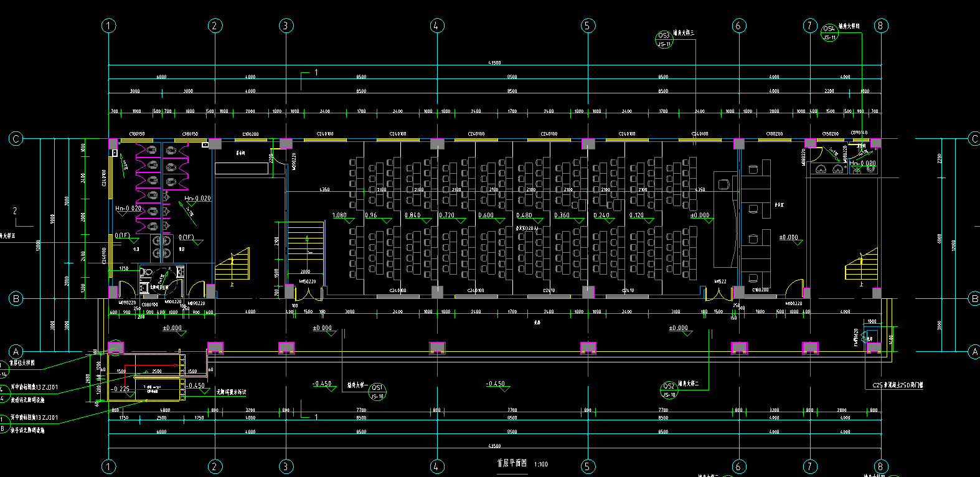Select the 0.600 floor elevation marker
The width and height of the screenshot is (980, 477).
[x=486, y=215]
